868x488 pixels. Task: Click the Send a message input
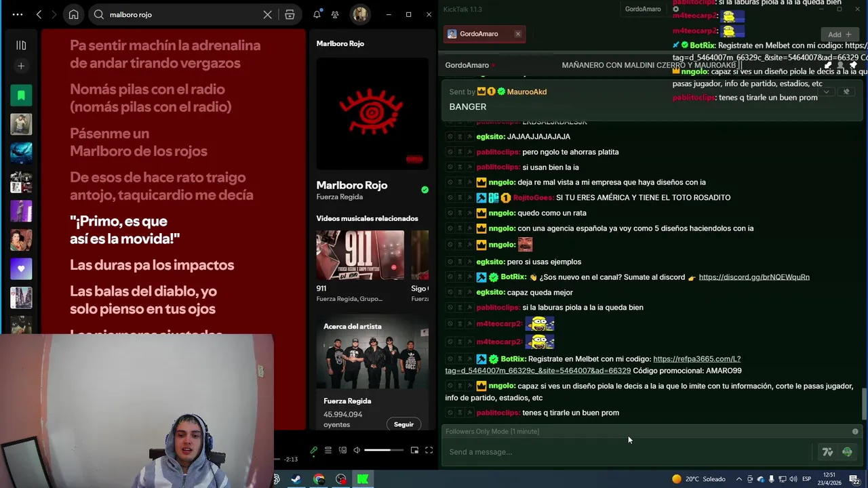point(627,452)
